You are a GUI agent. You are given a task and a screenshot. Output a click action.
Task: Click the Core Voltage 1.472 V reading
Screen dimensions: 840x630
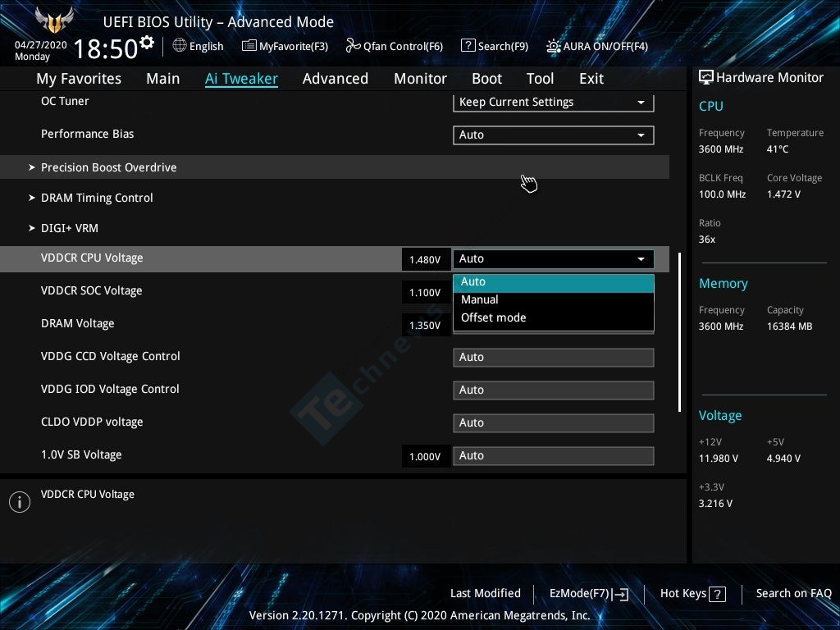pos(783,194)
